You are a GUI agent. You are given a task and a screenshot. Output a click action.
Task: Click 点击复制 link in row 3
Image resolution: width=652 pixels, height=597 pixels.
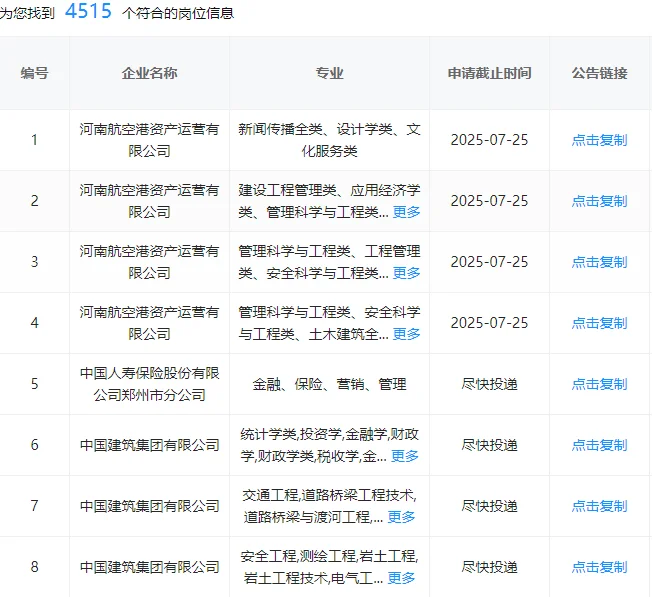click(x=599, y=262)
